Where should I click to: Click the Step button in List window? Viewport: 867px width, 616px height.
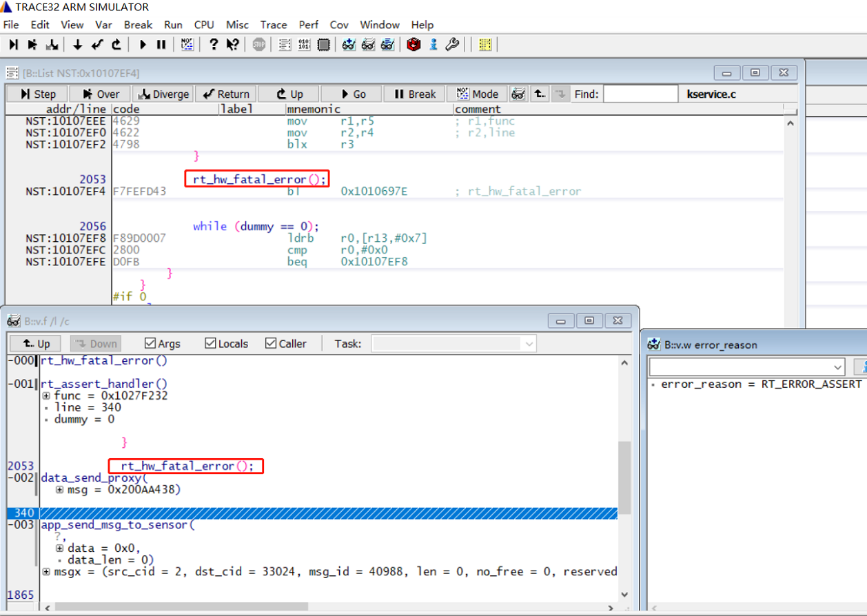(x=37, y=94)
